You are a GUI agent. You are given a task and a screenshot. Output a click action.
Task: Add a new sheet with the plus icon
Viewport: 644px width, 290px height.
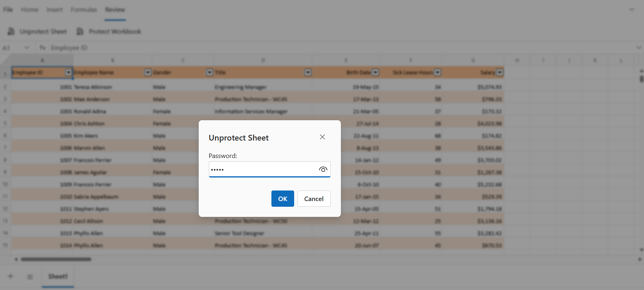coord(11,276)
